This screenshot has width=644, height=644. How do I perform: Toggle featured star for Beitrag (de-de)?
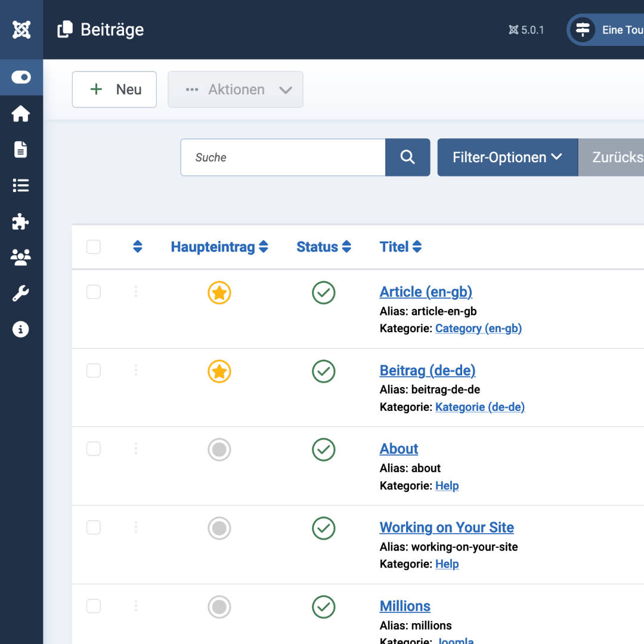[x=219, y=371]
